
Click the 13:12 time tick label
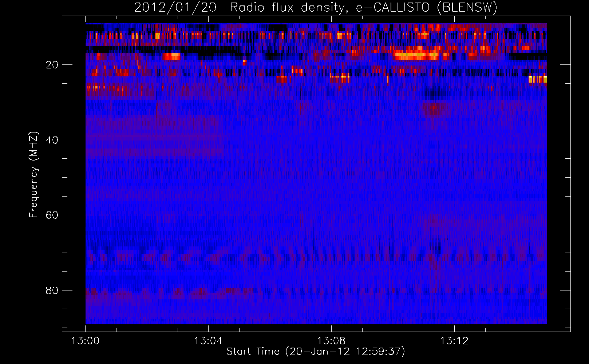[454, 341]
